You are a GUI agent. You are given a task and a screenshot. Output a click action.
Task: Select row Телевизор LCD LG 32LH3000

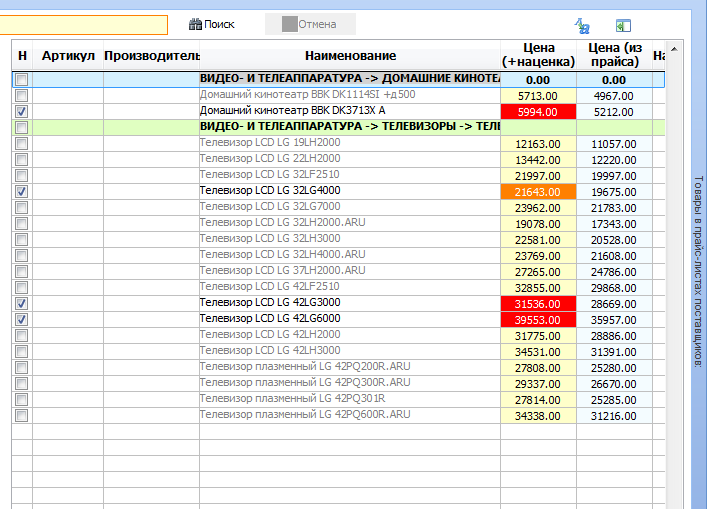click(x=338, y=240)
